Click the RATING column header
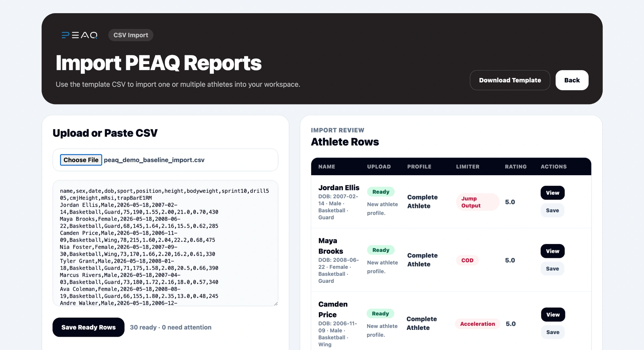Screen dimensions: 644x350 (516, 167)
